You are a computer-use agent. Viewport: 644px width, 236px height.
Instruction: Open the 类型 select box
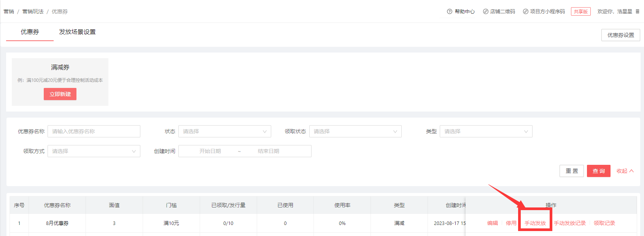[486, 131]
